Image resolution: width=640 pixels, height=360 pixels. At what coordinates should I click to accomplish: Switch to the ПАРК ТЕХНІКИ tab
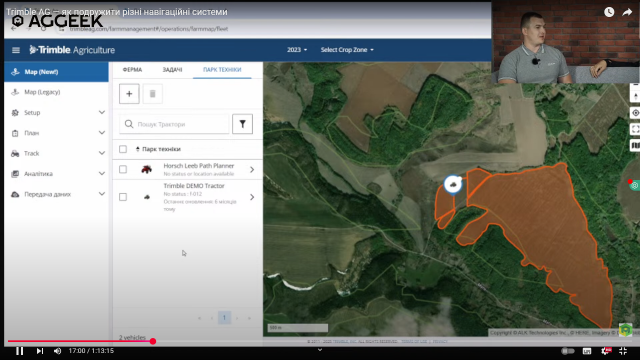tap(222, 70)
